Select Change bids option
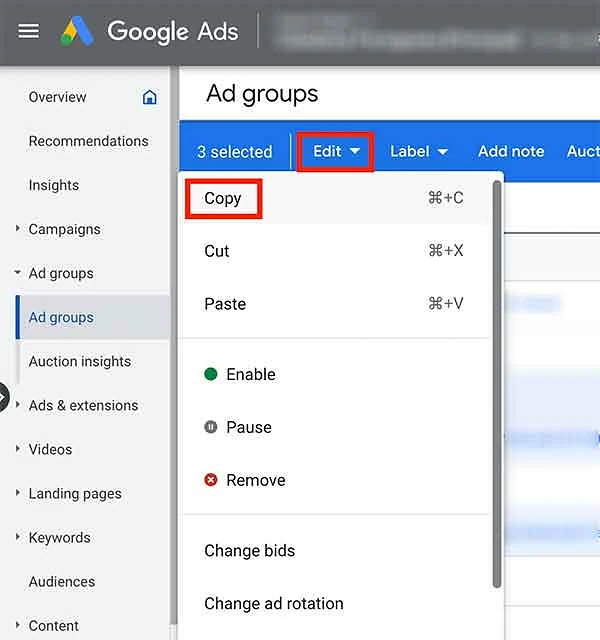The height and width of the screenshot is (640, 600). 335,551
